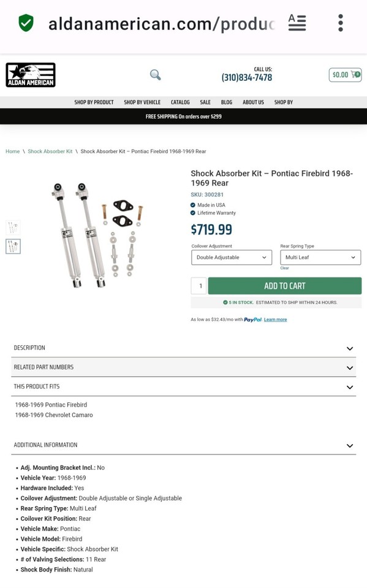Open the shopping cart showing $0.00
Viewport: 367px width, 588px height.
pyautogui.click(x=344, y=74)
